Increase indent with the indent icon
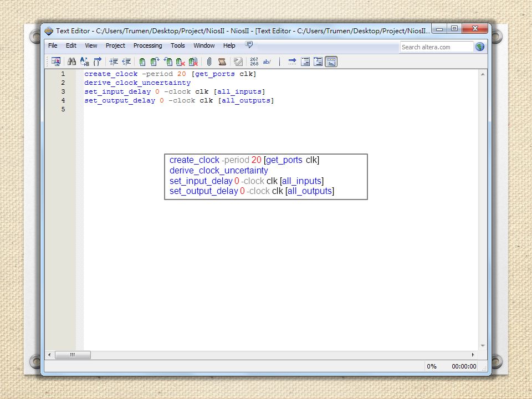The image size is (532, 399). [x=114, y=62]
